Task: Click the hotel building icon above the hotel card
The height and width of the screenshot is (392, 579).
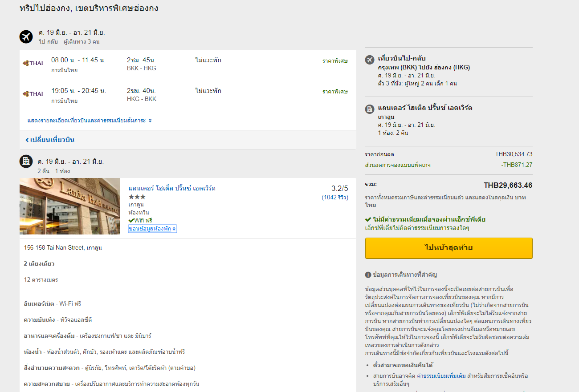Action: coord(26,161)
